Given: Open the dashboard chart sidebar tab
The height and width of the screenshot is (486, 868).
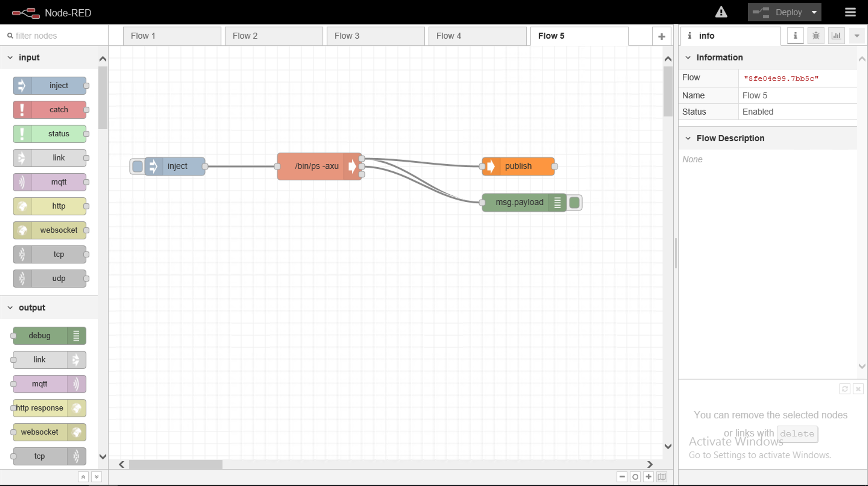Looking at the screenshot, I should click(836, 36).
